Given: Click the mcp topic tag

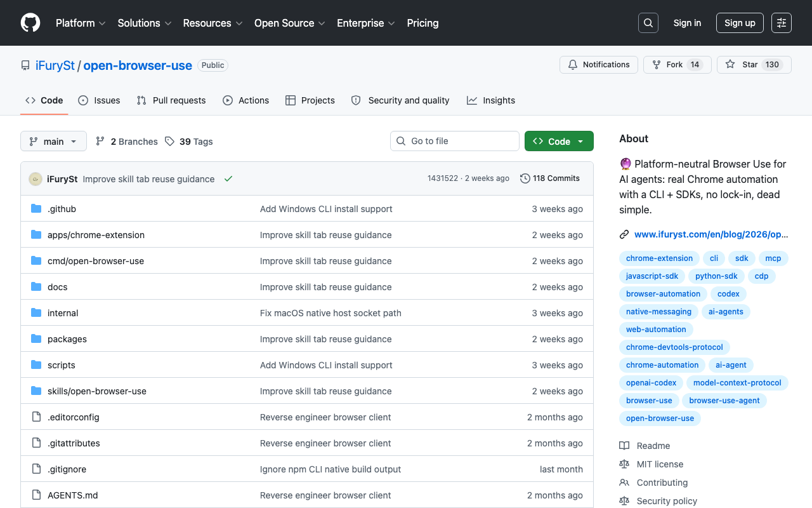Looking at the screenshot, I should click(x=773, y=258).
